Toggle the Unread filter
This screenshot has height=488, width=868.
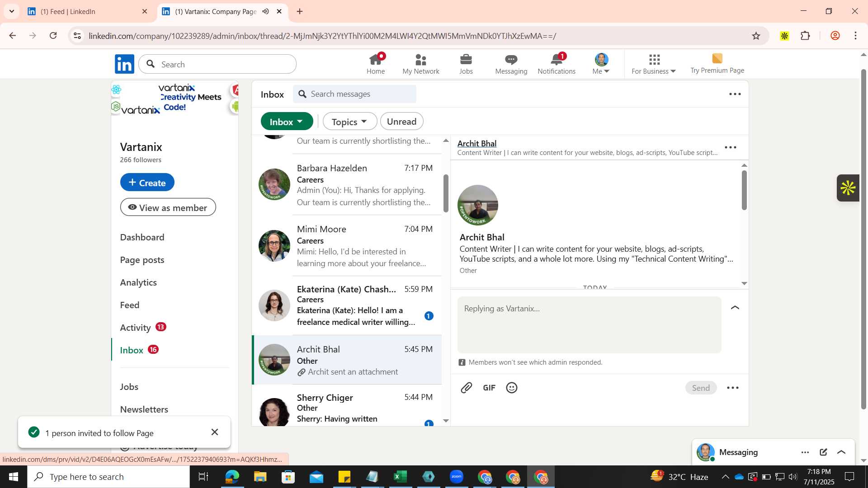[x=401, y=122]
